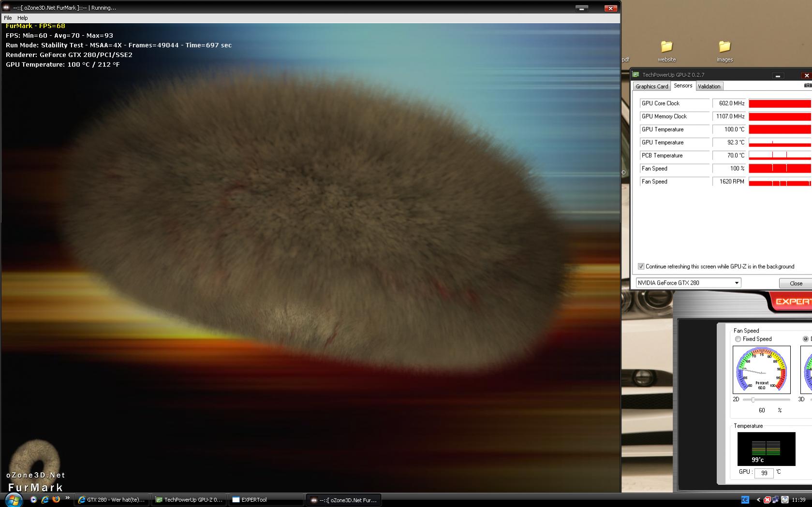The image size is (812, 507).
Task: Click the GPU-Z screenshot camera icon
Action: (808, 86)
